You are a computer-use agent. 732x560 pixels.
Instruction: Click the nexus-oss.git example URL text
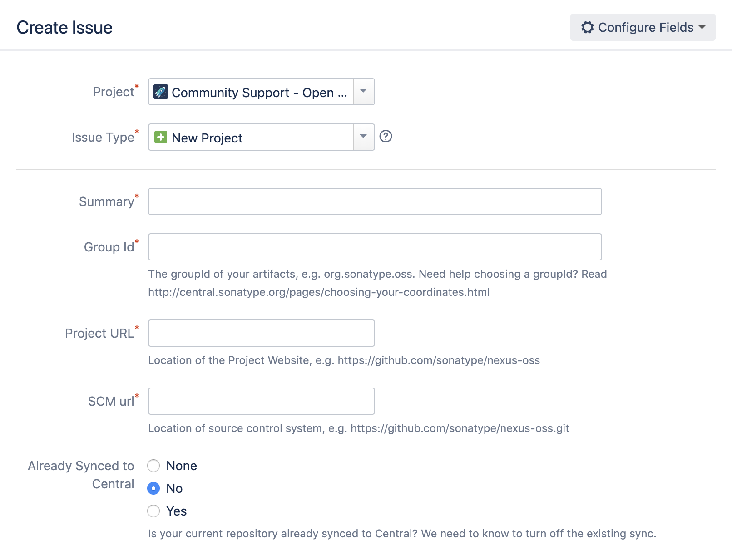click(460, 428)
